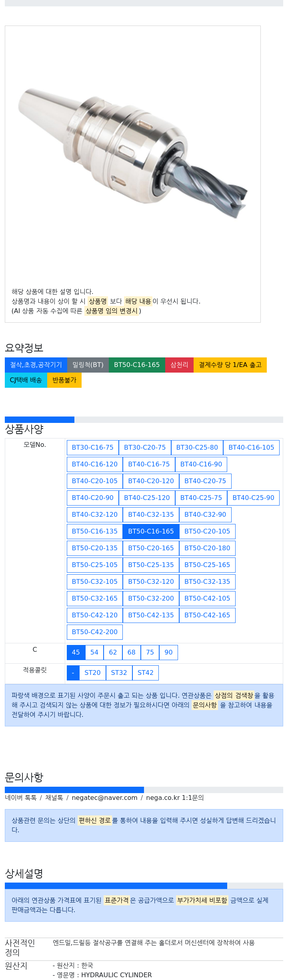Click negatec@naver.com contact text

104,798
